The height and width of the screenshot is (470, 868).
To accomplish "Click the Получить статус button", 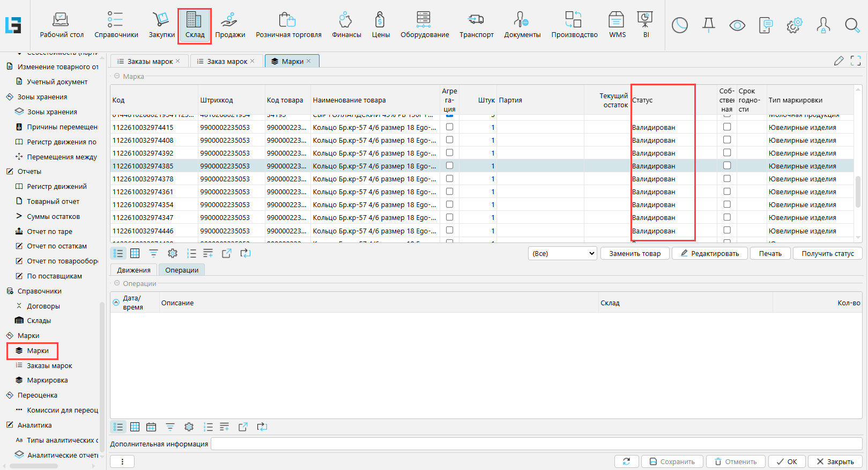I will tap(827, 253).
